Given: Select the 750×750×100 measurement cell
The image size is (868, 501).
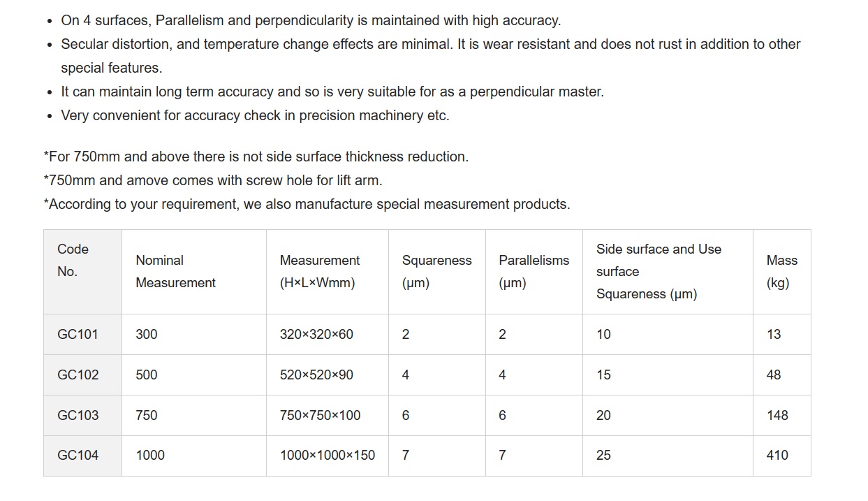Looking at the screenshot, I should point(320,415).
